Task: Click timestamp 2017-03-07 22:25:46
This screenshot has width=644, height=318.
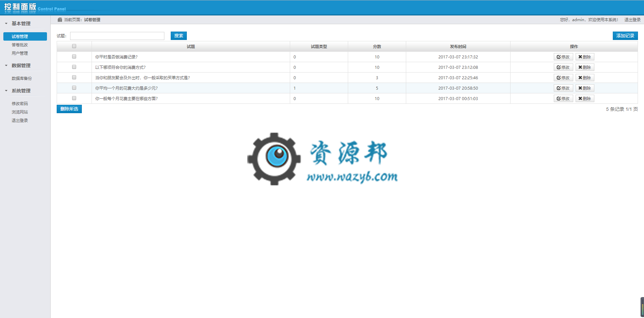Action: coord(458,78)
